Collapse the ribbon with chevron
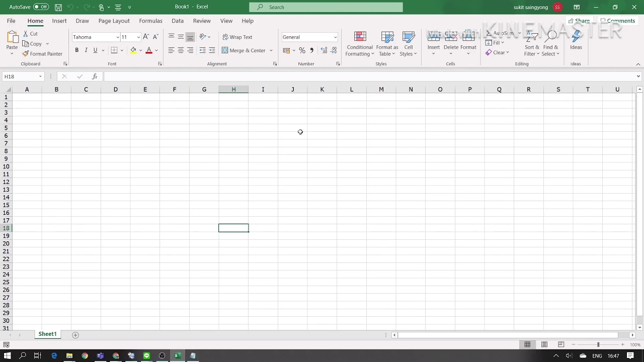This screenshot has height=362, width=644. 638,64
